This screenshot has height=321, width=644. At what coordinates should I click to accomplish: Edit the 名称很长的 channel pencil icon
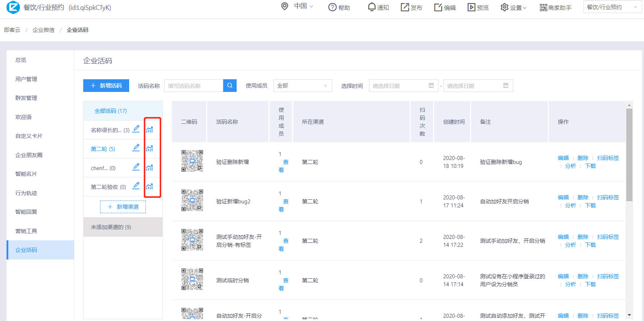click(x=136, y=129)
